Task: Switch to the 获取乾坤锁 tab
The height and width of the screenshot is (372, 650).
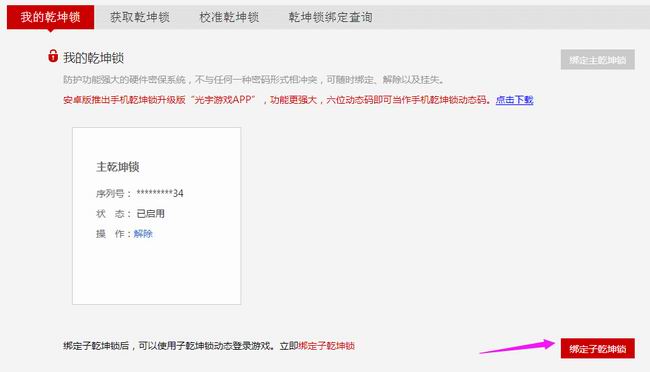Action: coord(140,17)
